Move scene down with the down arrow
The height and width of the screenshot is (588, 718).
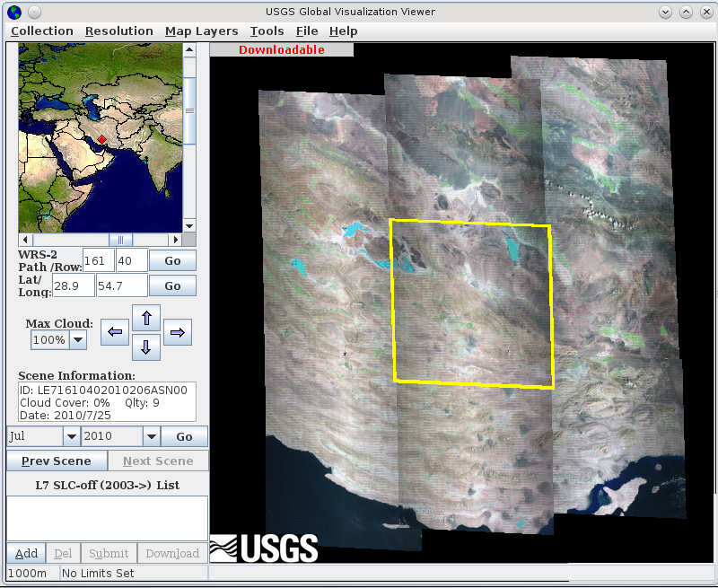pos(146,347)
